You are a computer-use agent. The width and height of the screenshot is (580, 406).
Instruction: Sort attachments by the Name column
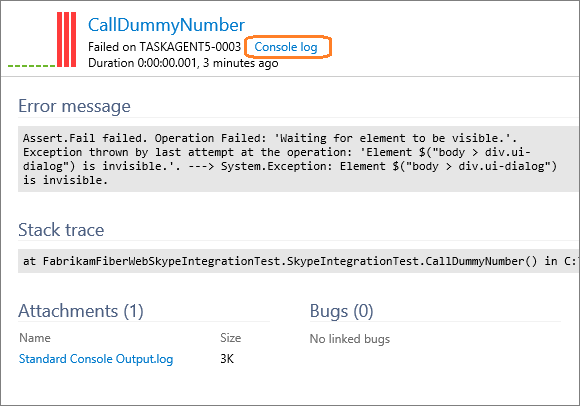coord(35,338)
